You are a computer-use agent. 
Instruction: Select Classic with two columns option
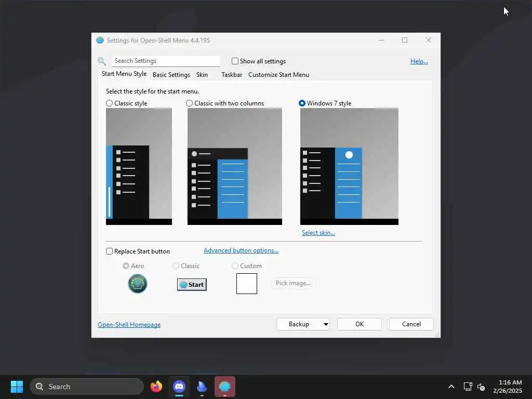click(189, 103)
